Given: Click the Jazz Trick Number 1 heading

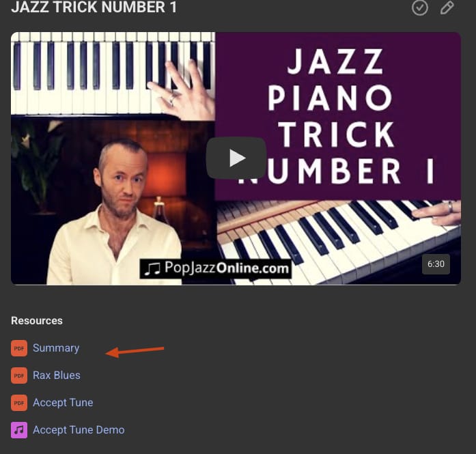Looking at the screenshot, I should (94, 8).
